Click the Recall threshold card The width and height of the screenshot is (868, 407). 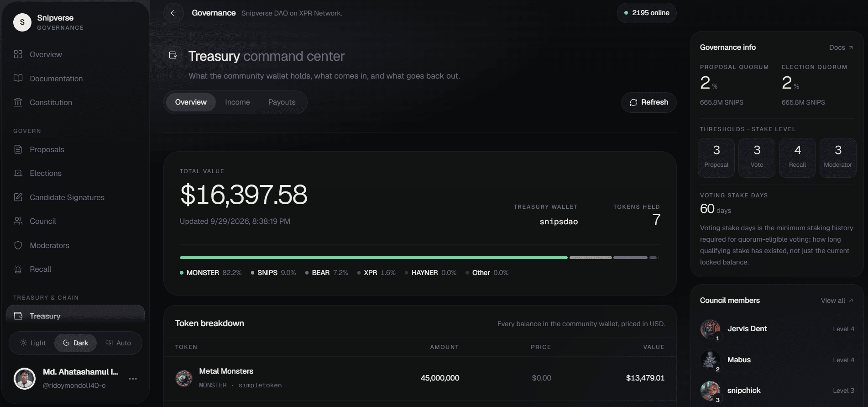pos(797,158)
